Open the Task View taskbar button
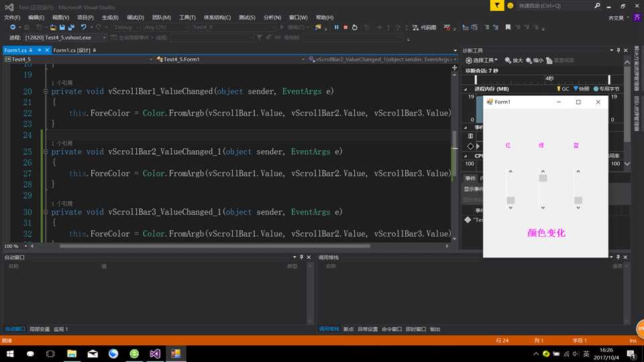The height and width of the screenshot is (362, 644). coord(50,353)
